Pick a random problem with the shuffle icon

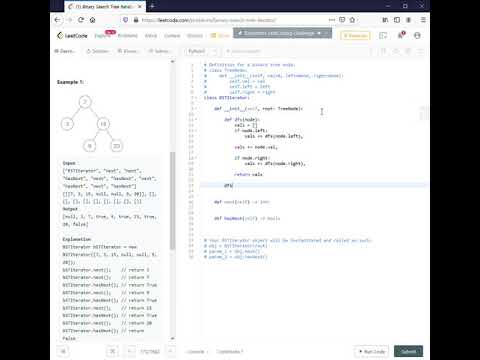[x=112, y=351]
